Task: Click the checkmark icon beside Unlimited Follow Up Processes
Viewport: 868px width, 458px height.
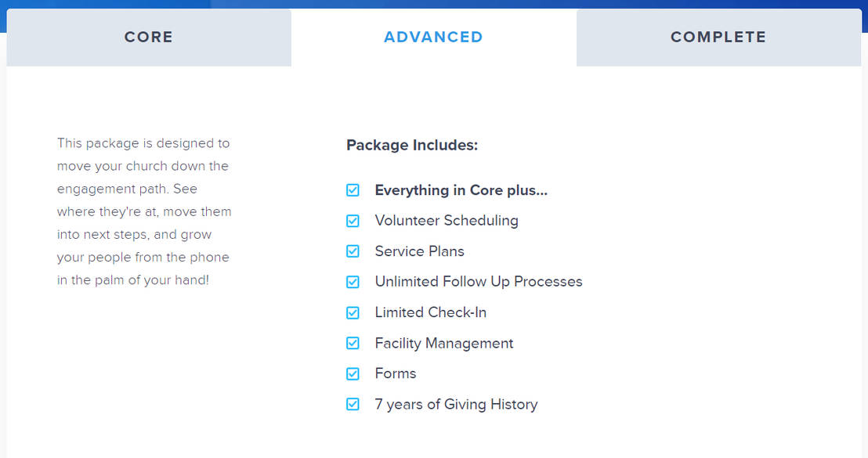Action: pyautogui.click(x=353, y=282)
